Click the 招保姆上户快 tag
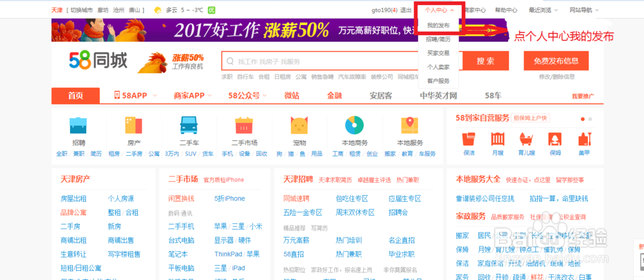The width and height of the screenshot is (644, 280). (x=531, y=118)
